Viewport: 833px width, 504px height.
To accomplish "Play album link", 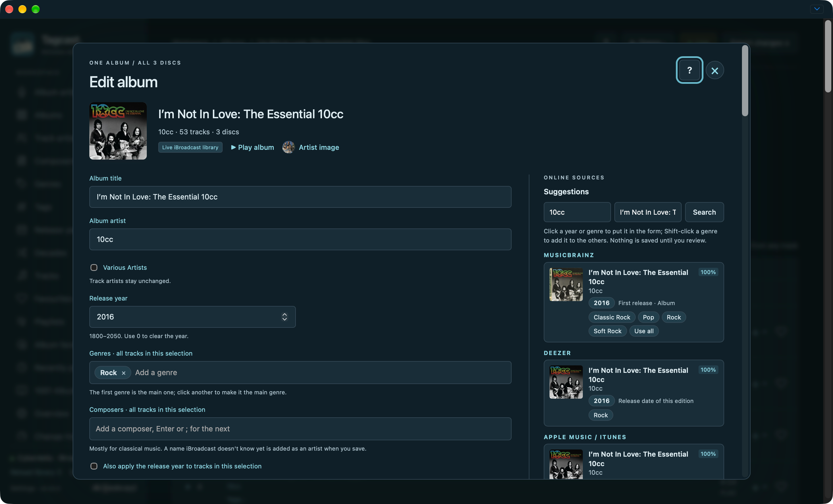I will 252,147.
